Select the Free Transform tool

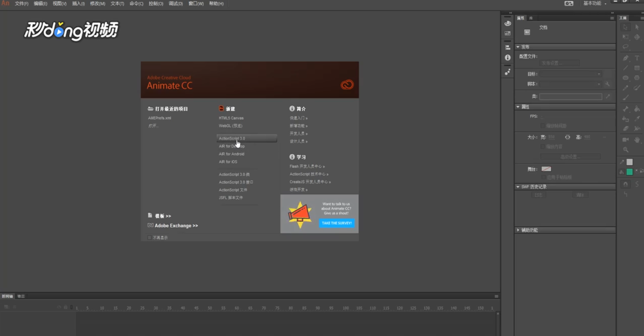(x=625, y=37)
